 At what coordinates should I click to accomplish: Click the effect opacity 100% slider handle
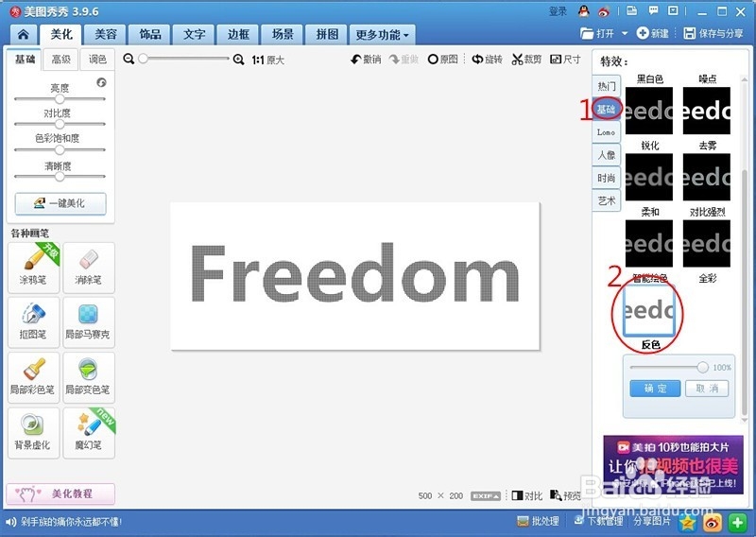click(x=702, y=368)
